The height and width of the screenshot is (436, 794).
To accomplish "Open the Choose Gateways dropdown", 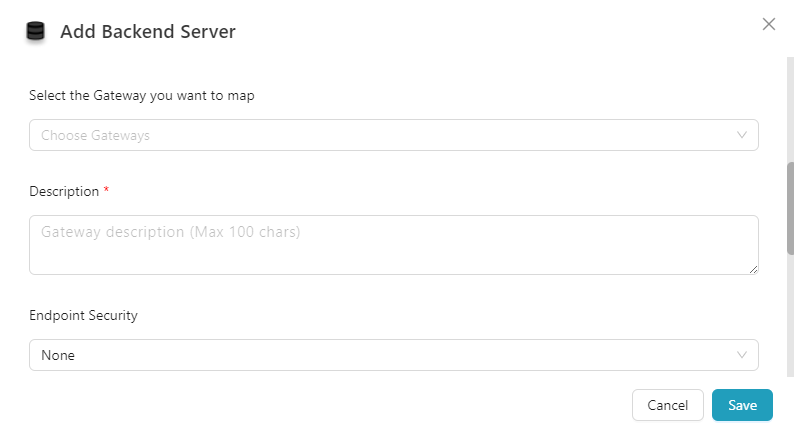I will tap(393, 135).
